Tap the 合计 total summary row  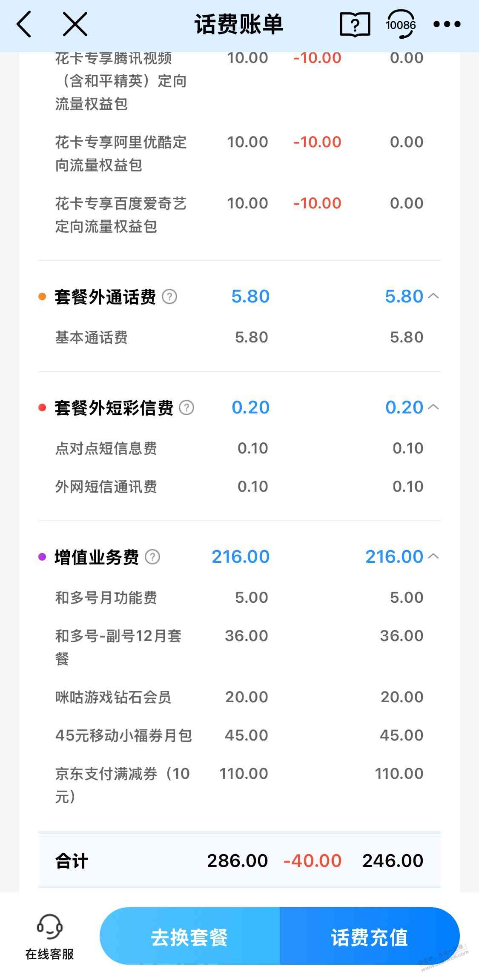click(239, 861)
